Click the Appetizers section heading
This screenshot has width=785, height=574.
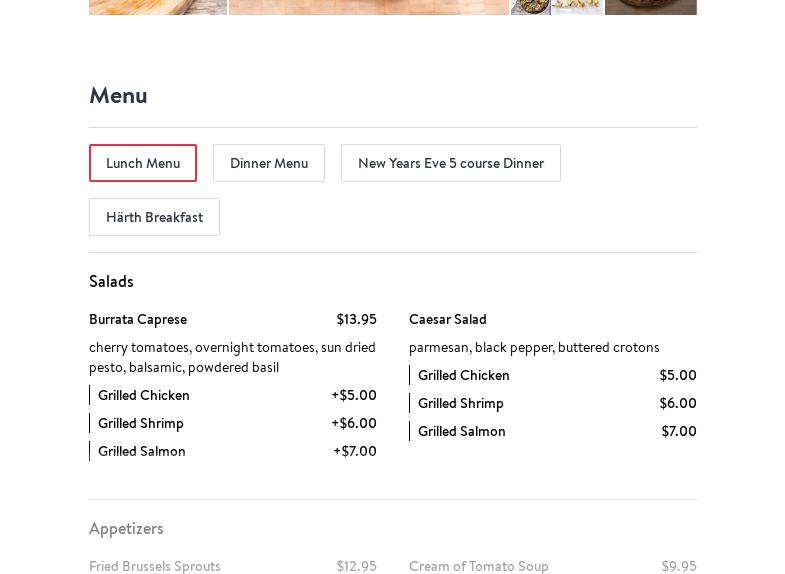point(126,528)
